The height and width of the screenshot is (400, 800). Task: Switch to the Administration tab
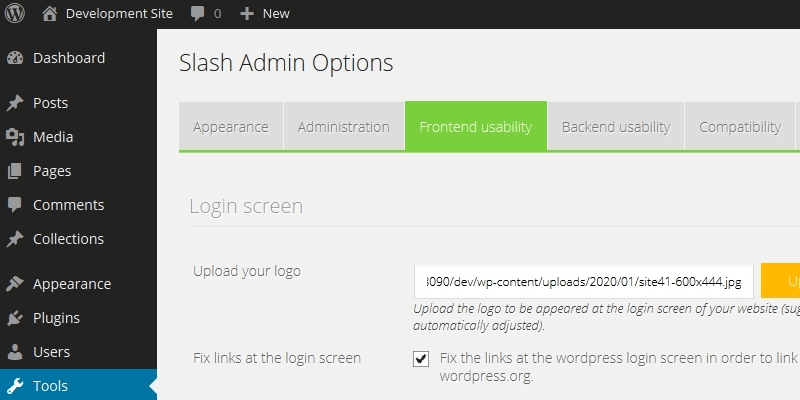[x=343, y=127]
